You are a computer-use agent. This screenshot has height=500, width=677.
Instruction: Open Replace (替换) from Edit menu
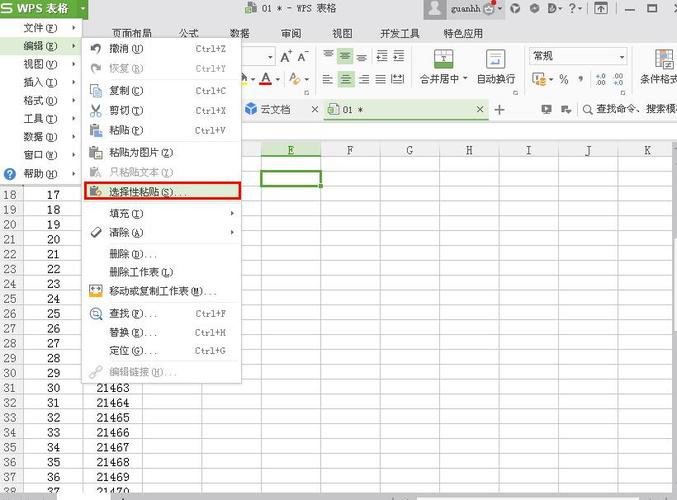[161, 332]
